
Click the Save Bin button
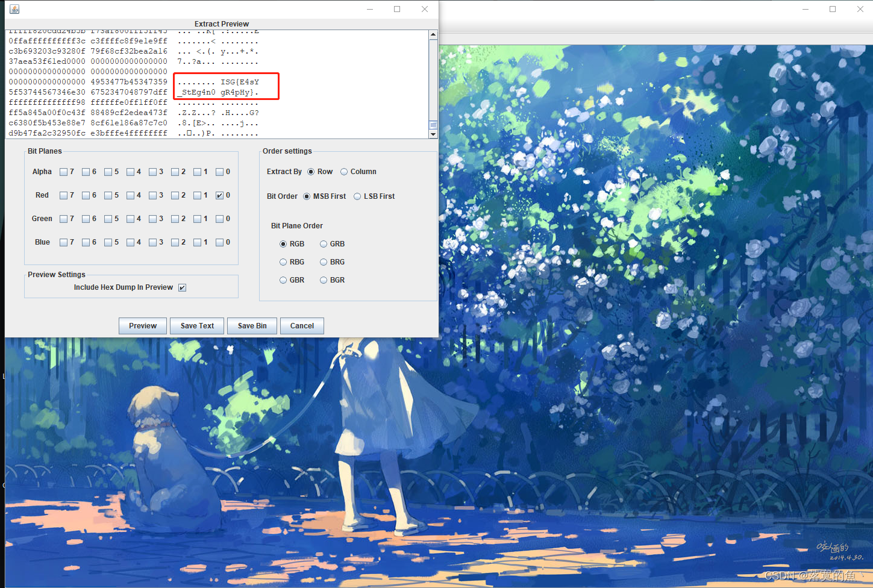pyautogui.click(x=252, y=326)
